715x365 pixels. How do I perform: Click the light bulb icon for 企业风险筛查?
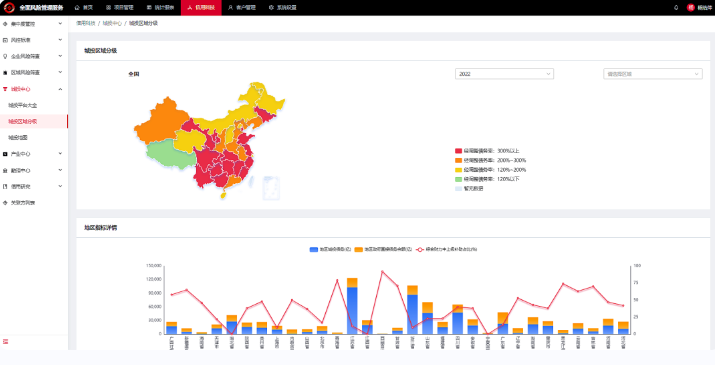click(x=5, y=56)
